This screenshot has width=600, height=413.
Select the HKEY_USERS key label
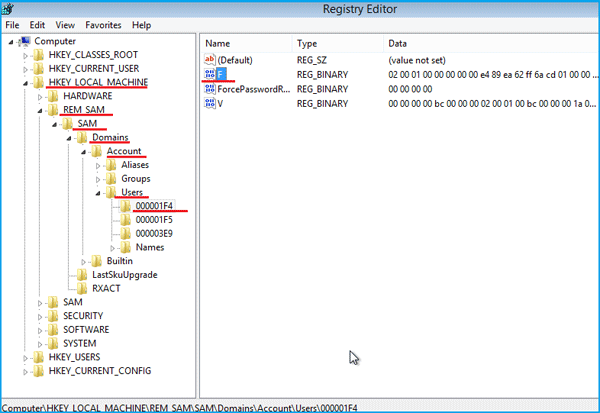coord(74,357)
